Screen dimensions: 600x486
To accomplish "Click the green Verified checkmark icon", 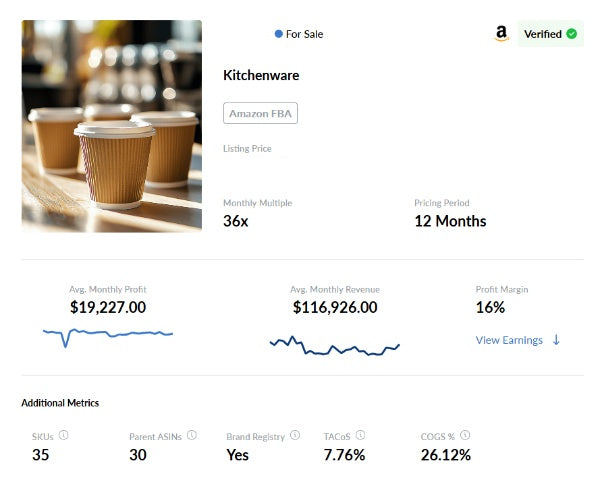I will [572, 34].
